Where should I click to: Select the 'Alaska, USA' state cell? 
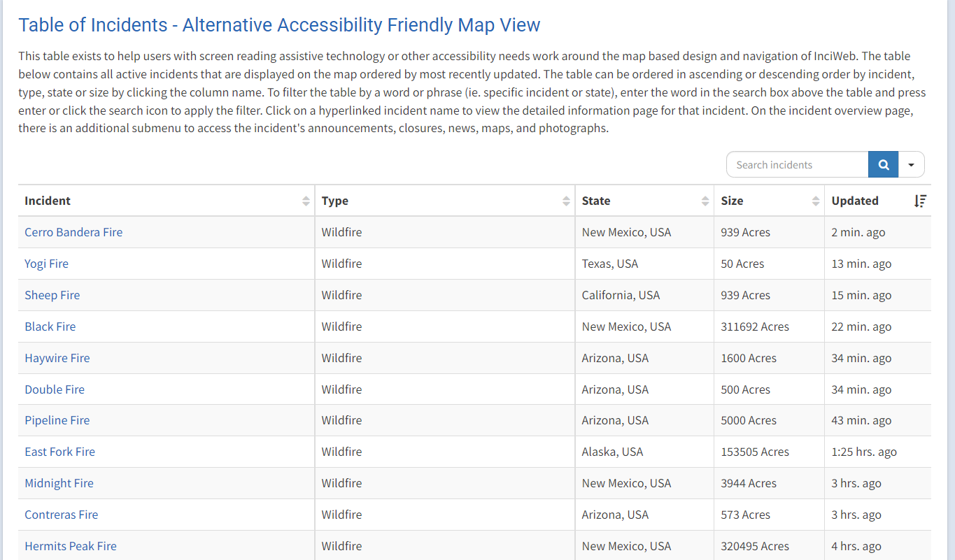[x=644, y=452]
